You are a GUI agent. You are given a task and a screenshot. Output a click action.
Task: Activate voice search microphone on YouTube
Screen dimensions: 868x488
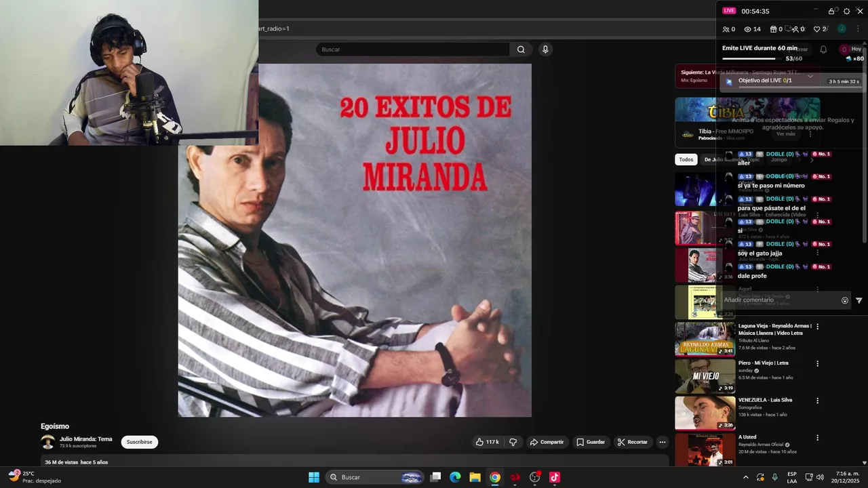pyautogui.click(x=545, y=49)
